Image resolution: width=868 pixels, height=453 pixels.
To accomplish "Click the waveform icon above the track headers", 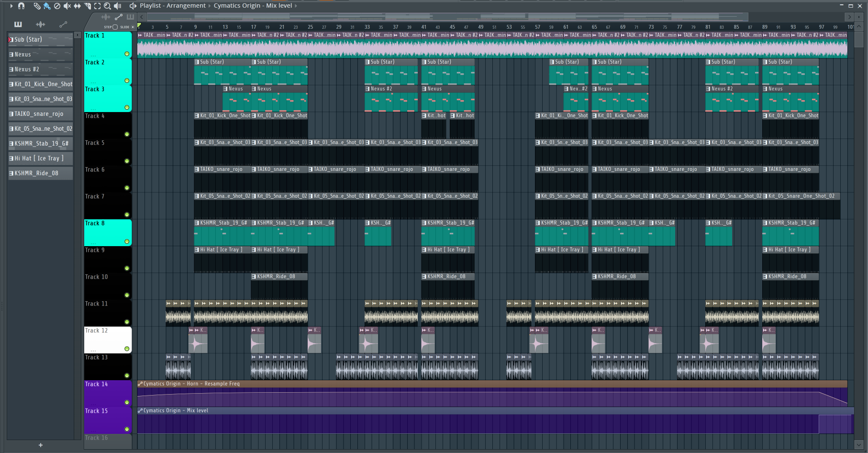I will [105, 17].
